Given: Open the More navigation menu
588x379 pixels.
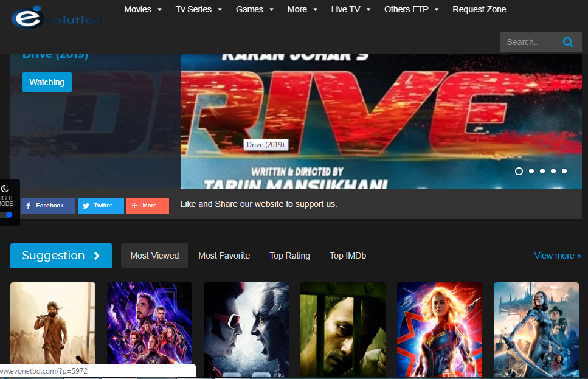Looking at the screenshot, I should [297, 9].
